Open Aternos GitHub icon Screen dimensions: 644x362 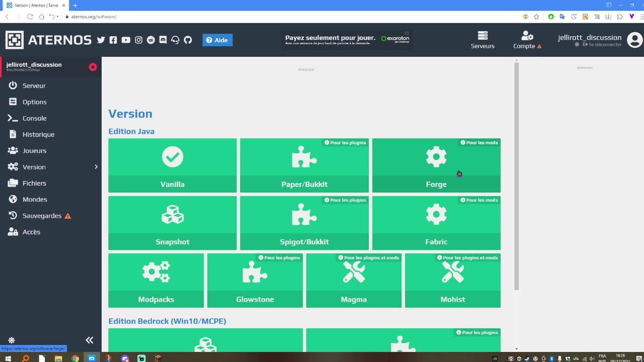point(188,40)
